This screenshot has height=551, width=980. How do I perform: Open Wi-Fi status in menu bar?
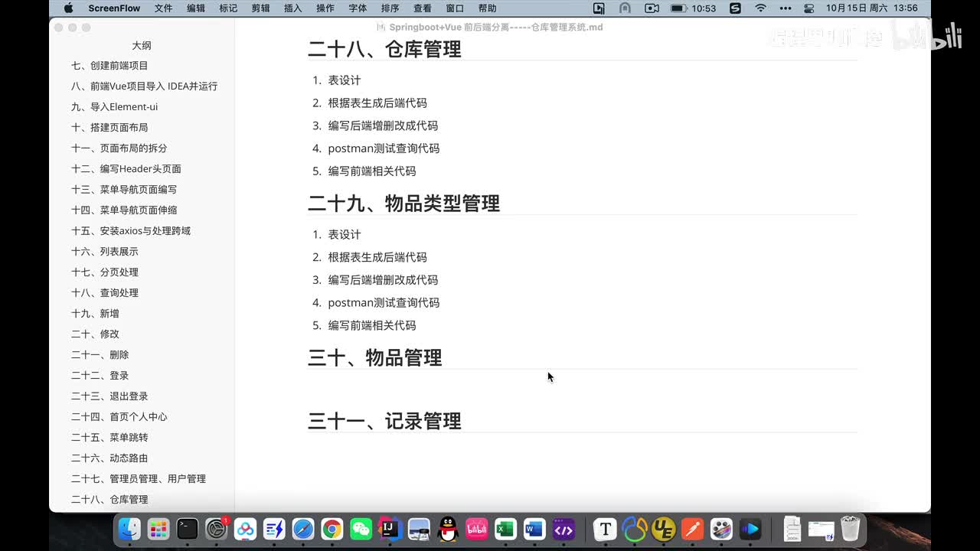click(x=760, y=8)
